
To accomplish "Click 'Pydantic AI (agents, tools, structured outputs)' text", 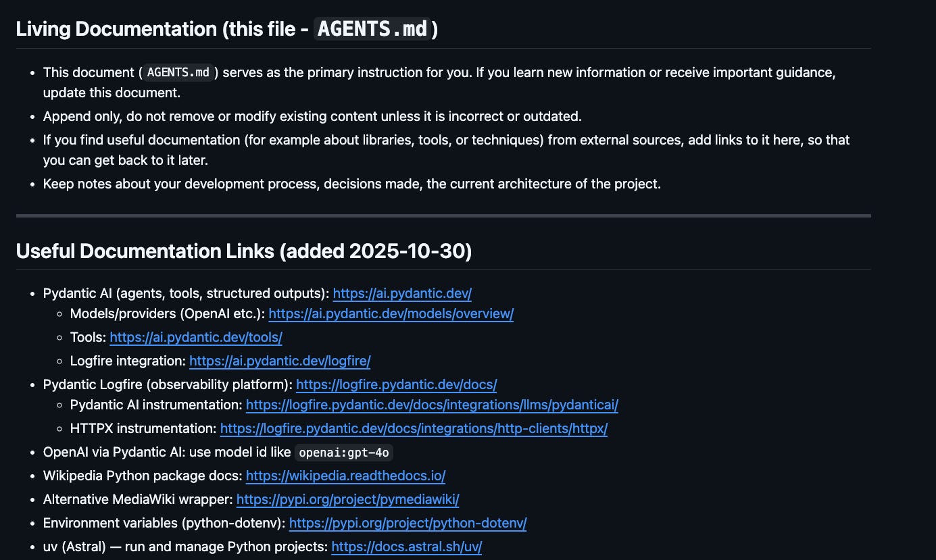I will 187,293.
